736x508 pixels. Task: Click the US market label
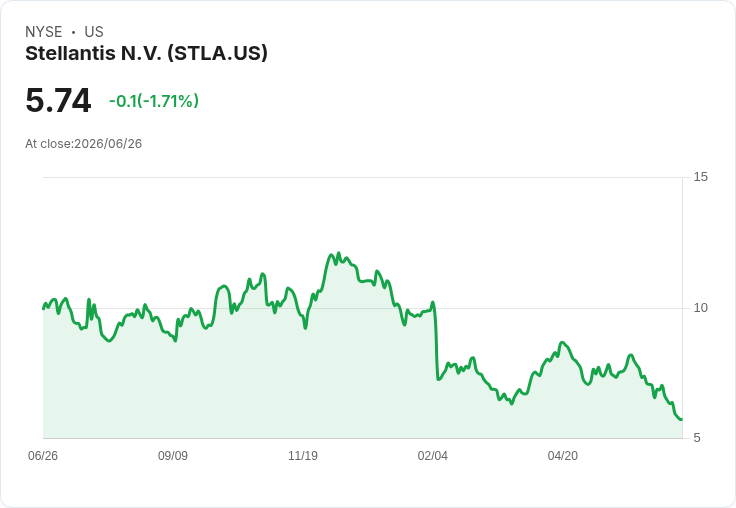click(x=94, y=32)
